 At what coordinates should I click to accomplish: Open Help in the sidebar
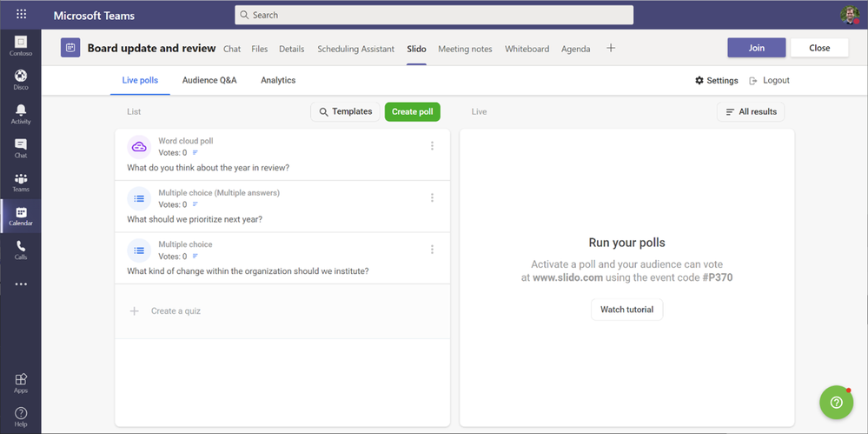point(21,417)
